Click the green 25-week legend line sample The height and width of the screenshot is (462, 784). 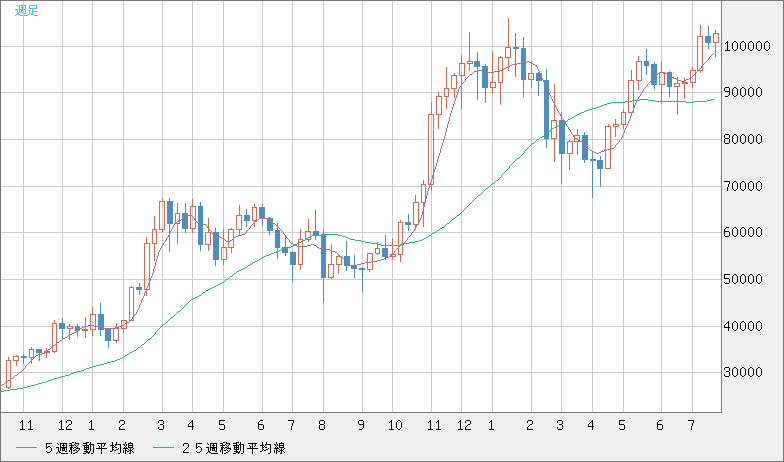(x=162, y=448)
